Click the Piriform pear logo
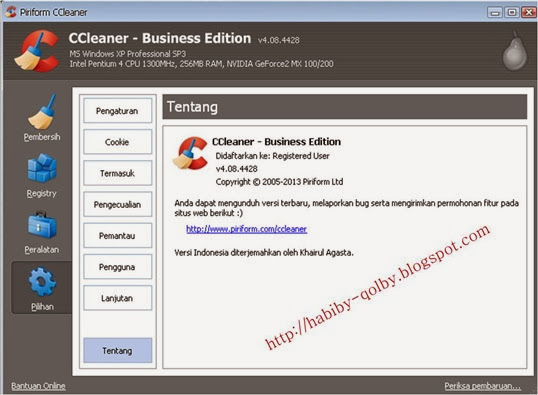The image size is (538, 395). click(515, 51)
